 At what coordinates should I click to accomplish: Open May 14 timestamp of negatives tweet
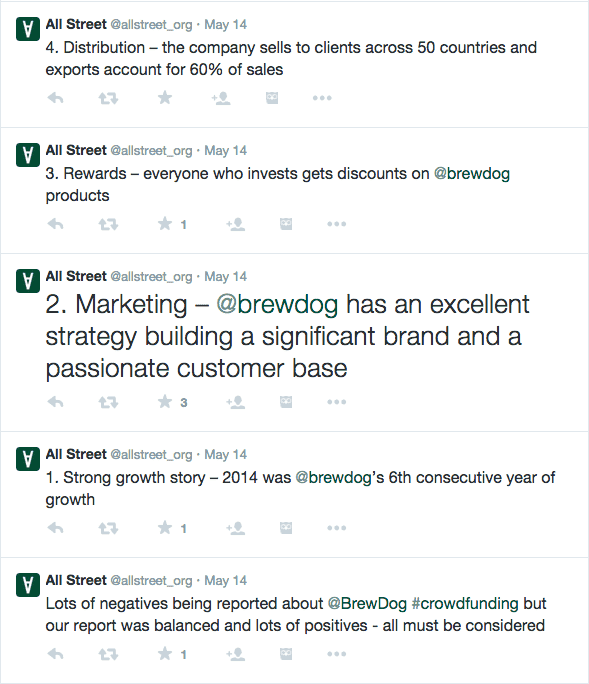[x=226, y=581]
